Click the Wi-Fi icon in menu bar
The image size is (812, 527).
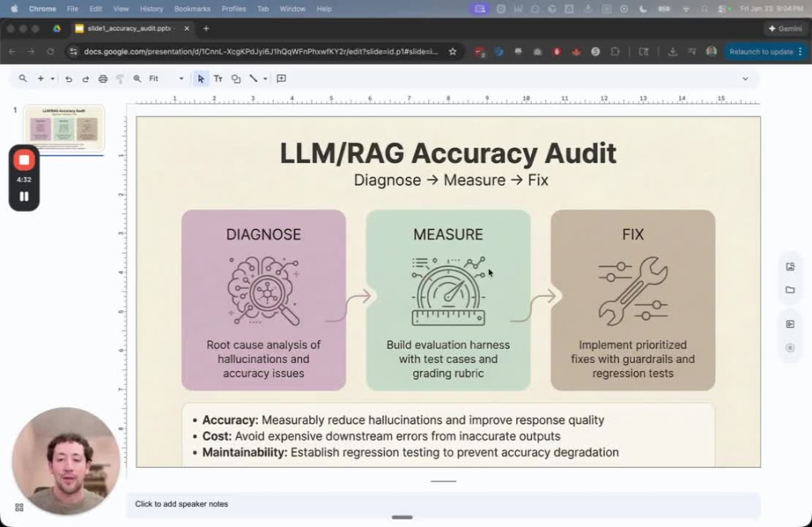685,9
